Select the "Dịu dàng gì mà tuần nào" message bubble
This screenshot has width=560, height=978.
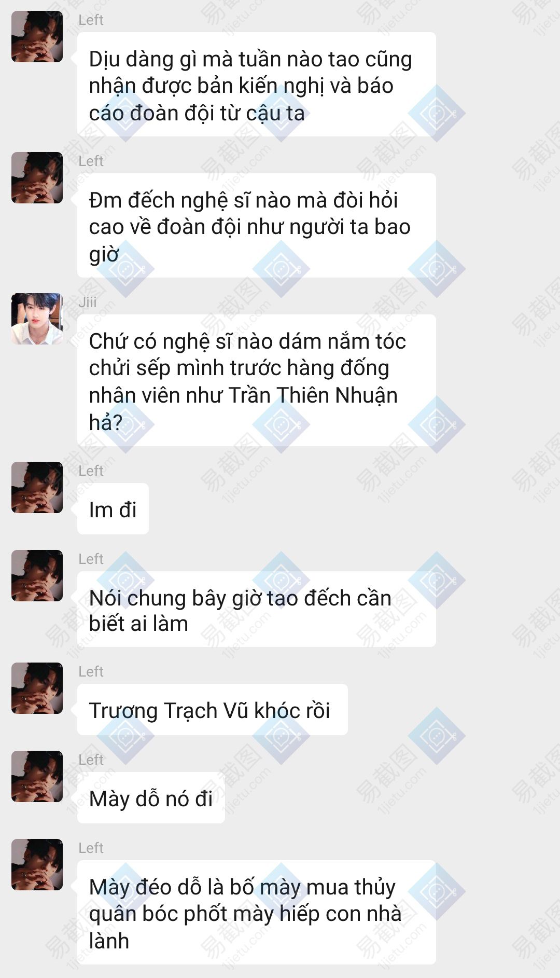point(257,85)
